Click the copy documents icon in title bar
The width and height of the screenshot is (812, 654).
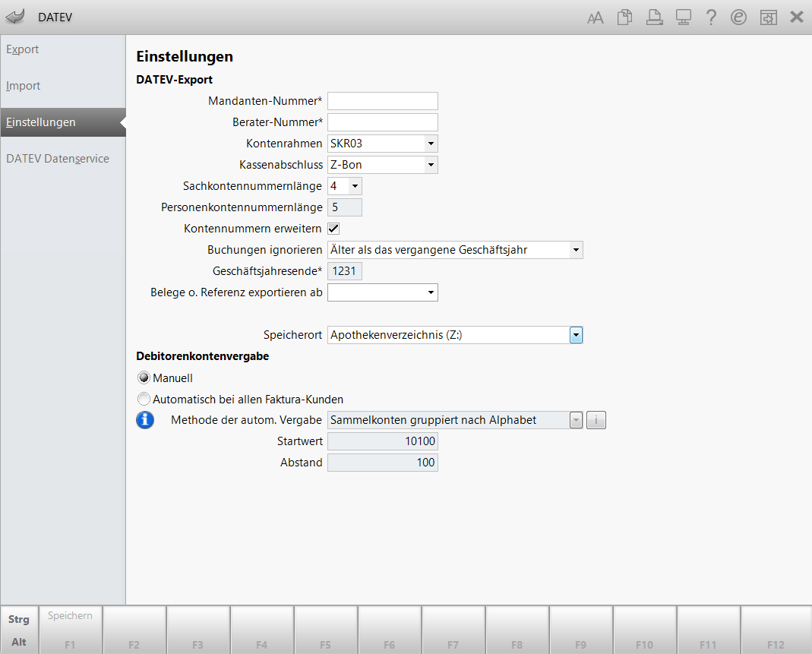tap(624, 17)
